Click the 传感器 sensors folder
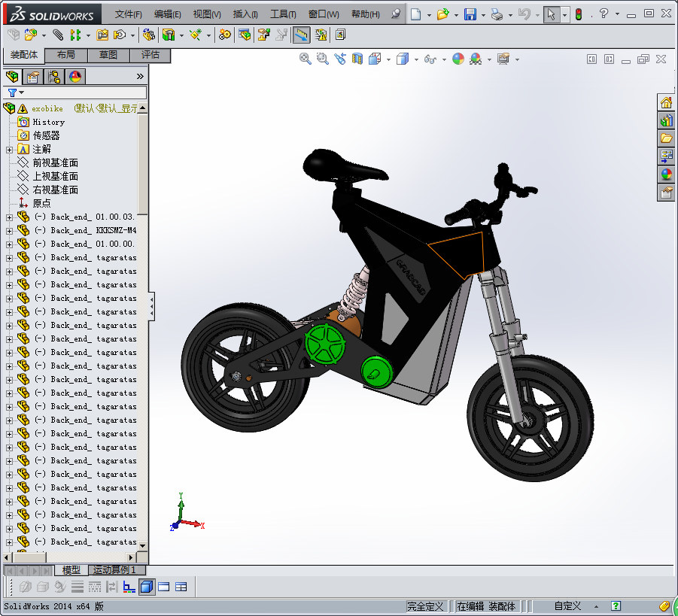678x616 pixels. [x=46, y=135]
